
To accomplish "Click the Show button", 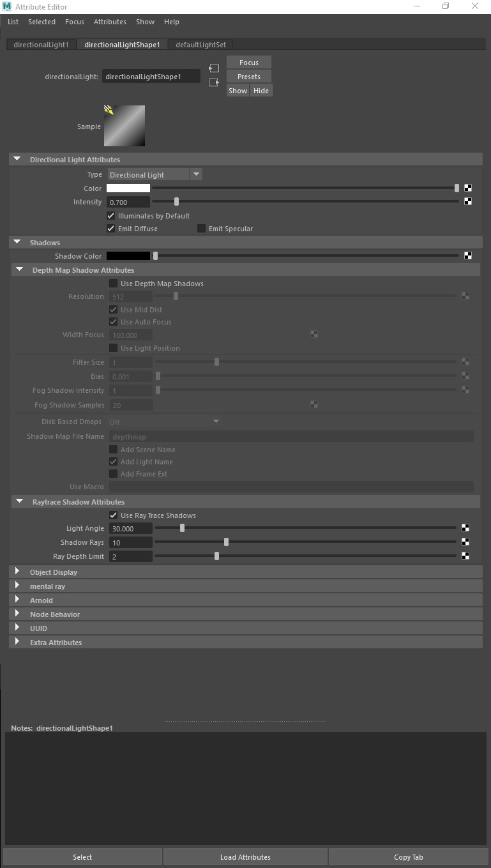I will 238,91.
